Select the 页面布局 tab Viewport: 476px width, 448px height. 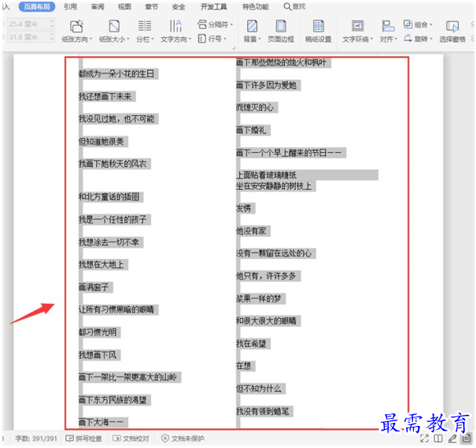(37, 6)
